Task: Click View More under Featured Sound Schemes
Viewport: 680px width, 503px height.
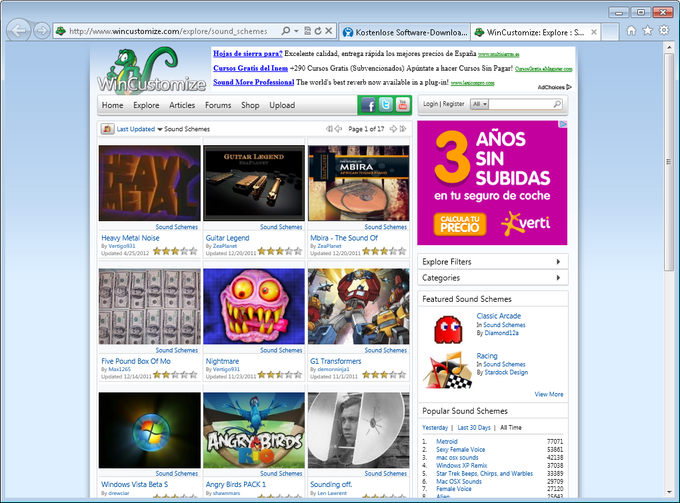Action: [549, 394]
